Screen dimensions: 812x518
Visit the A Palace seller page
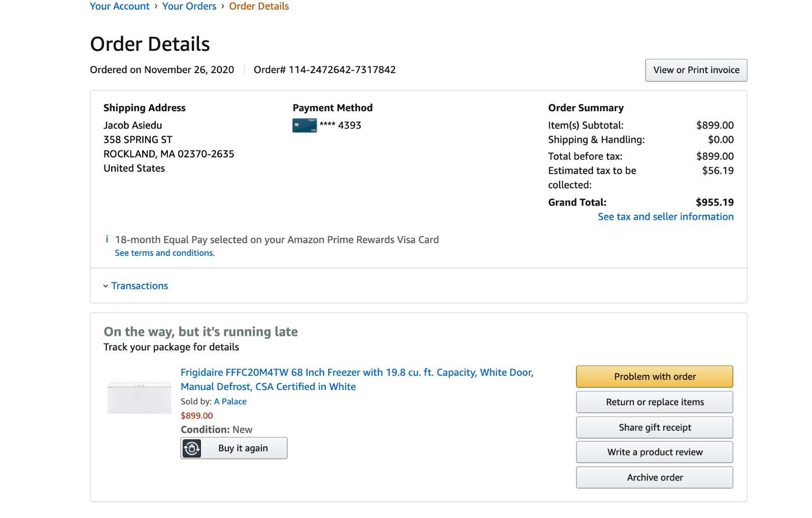[x=230, y=401]
